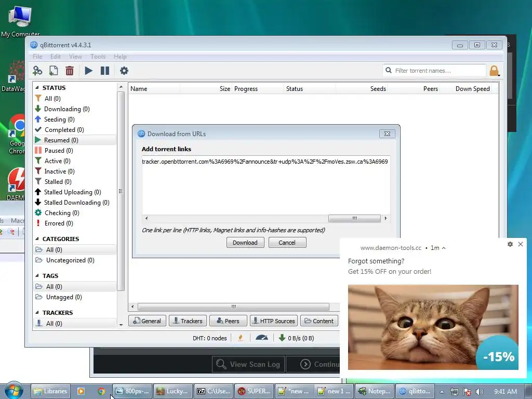This screenshot has height=399, width=532.
Task: Open the View menu
Action: (75, 56)
